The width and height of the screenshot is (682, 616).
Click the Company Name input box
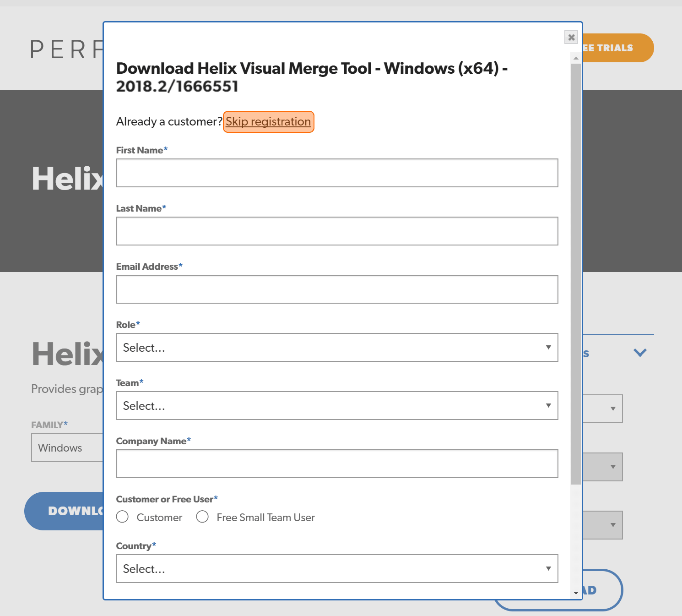[337, 464]
